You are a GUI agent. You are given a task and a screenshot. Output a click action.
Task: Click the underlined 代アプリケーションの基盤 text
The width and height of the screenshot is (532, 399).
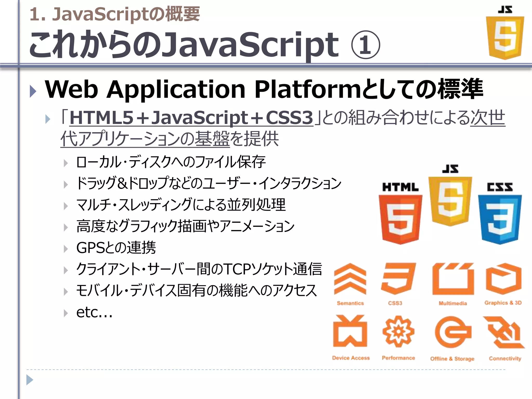coord(145,139)
